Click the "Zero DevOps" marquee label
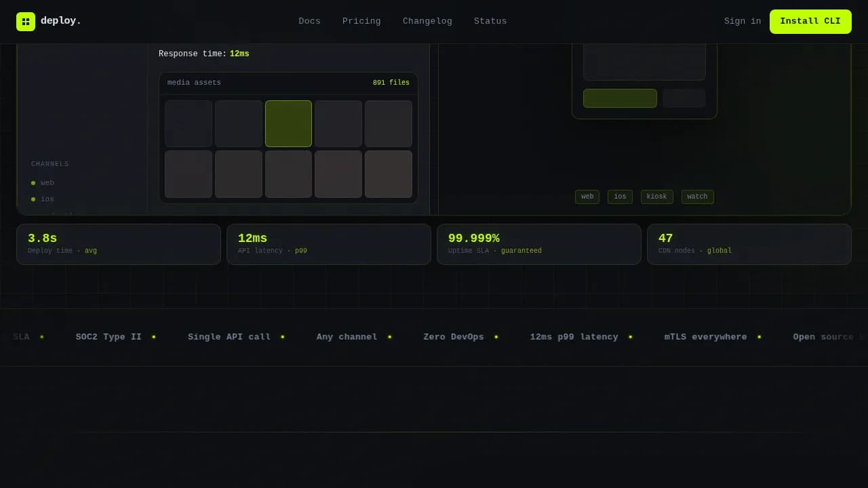The image size is (868, 488). pyautogui.click(x=453, y=337)
